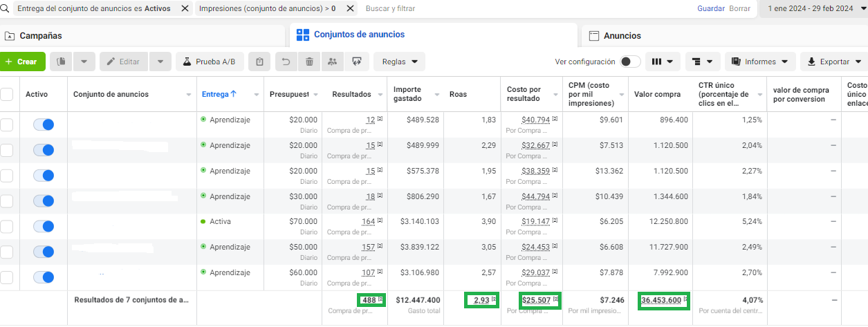Click the clipboard icon next to Prueba A/B
The width and height of the screenshot is (868, 327).
tap(259, 62)
